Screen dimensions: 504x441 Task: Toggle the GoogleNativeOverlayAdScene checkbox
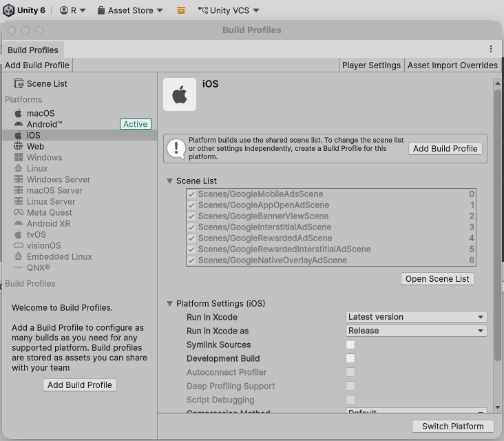191,260
